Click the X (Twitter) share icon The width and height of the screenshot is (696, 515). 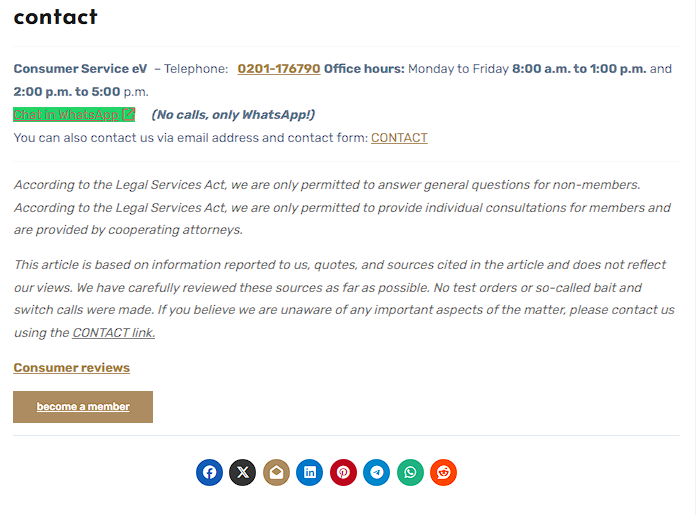242,472
